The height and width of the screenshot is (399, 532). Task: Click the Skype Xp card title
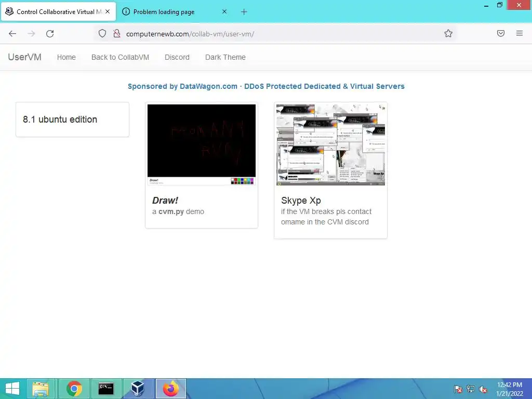pyautogui.click(x=301, y=201)
